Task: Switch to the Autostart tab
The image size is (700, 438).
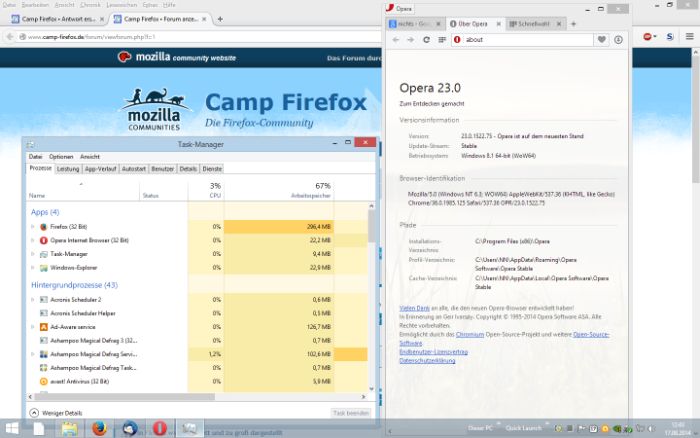Action: [x=134, y=169]
